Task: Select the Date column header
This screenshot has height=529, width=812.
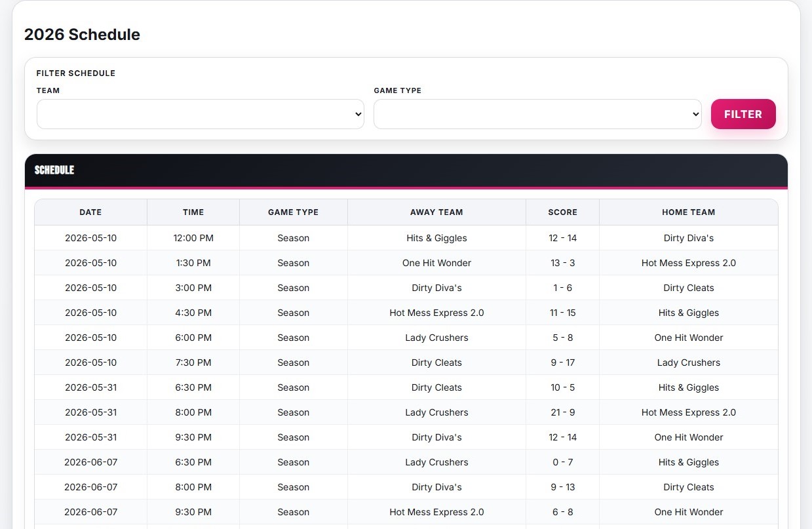Action: coord(90,212)
